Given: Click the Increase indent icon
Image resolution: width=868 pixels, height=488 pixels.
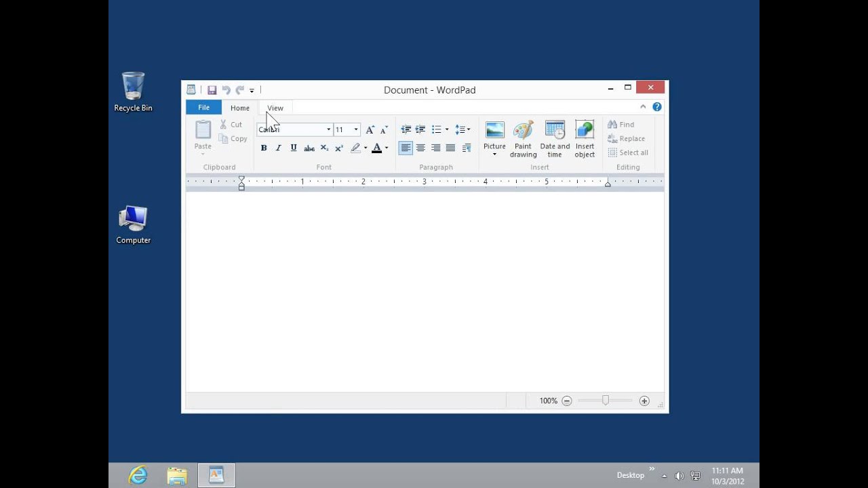Looking at the screenshot, I should (x=420, y=129).
